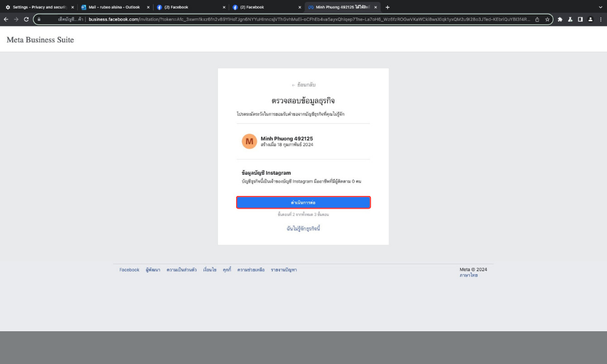Close the Settings - Privacy and security tab

pyautogui.click(x=72, y=7)
